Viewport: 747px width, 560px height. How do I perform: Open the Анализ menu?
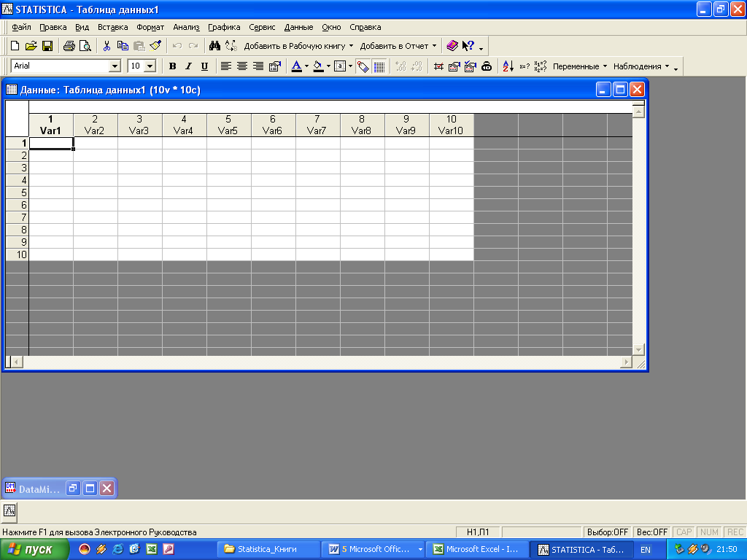tap(186, 27)
